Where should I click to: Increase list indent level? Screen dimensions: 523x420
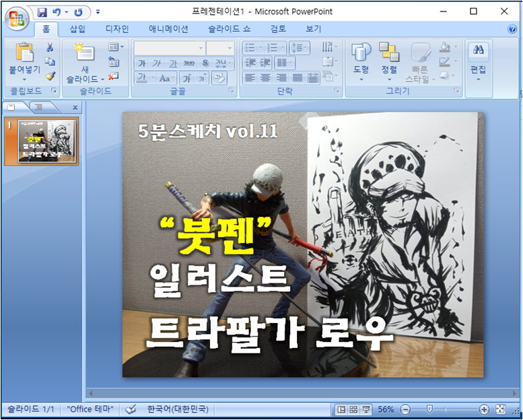pos(265,63)
